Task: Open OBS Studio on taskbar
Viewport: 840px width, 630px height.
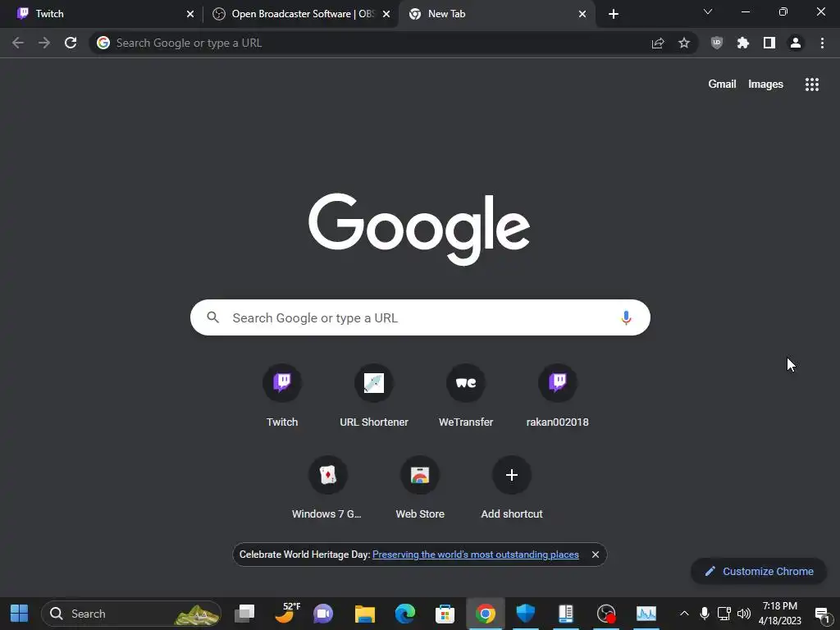Action: [x=606, y=614]
